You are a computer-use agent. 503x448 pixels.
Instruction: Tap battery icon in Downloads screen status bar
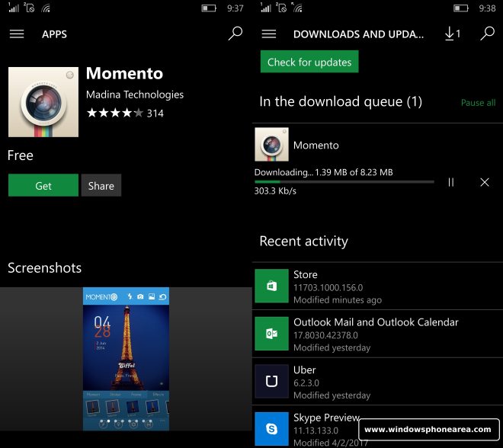(461, 8)
